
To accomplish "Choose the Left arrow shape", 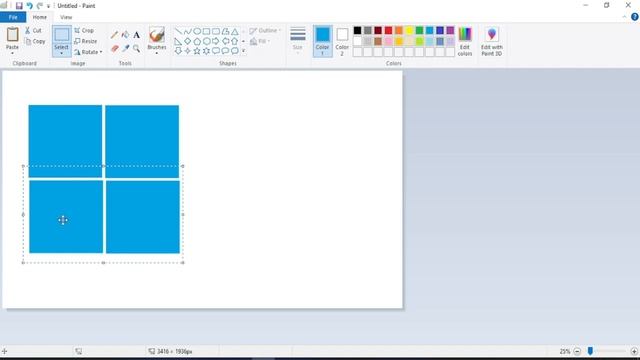I will 225,41.
